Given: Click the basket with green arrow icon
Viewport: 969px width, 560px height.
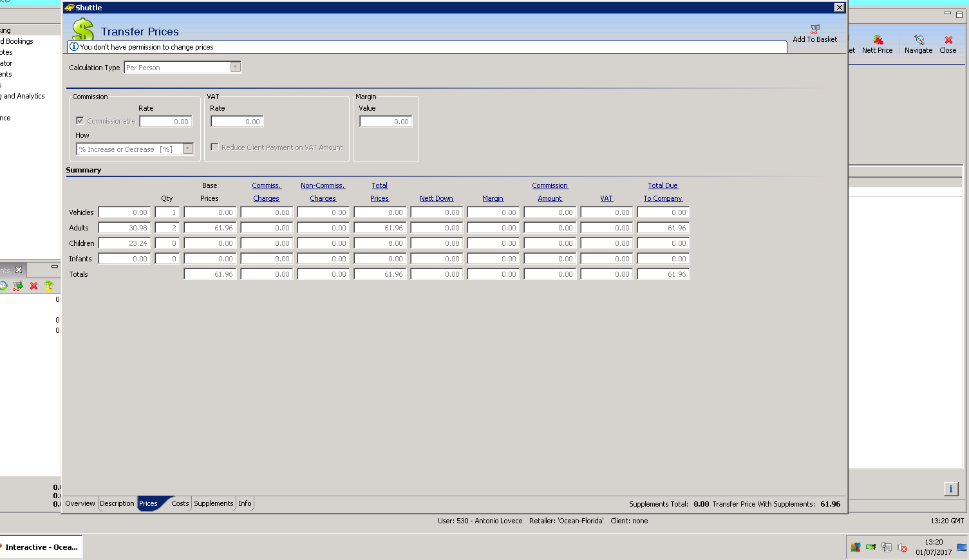Looking at the screenshot, I should (x=18, y=285).
